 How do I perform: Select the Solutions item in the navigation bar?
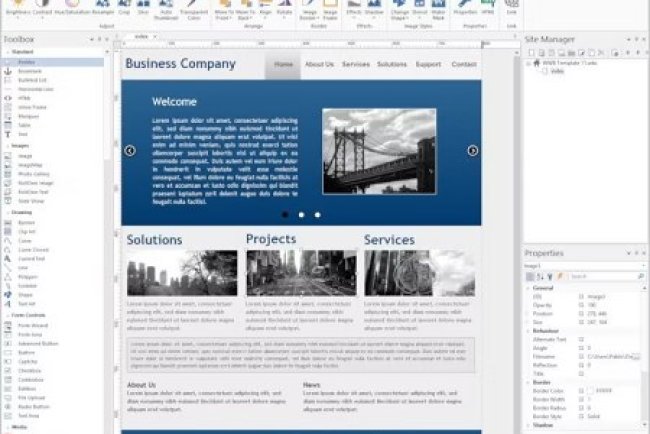[392, 64]
